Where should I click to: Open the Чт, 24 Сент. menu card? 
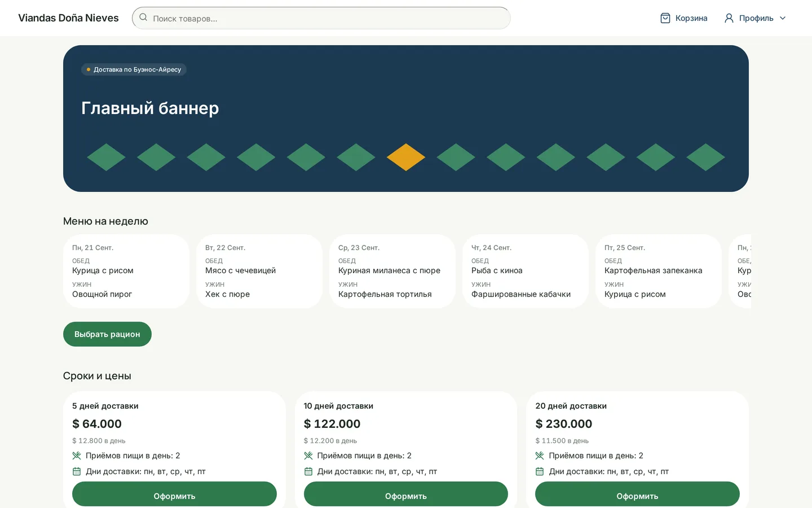(526, 271)
